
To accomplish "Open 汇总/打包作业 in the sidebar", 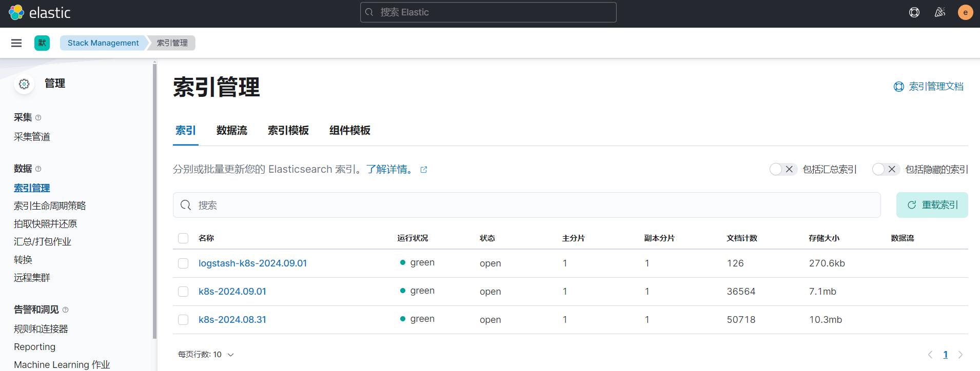I will pyautogui.click(x=43, y=242).
